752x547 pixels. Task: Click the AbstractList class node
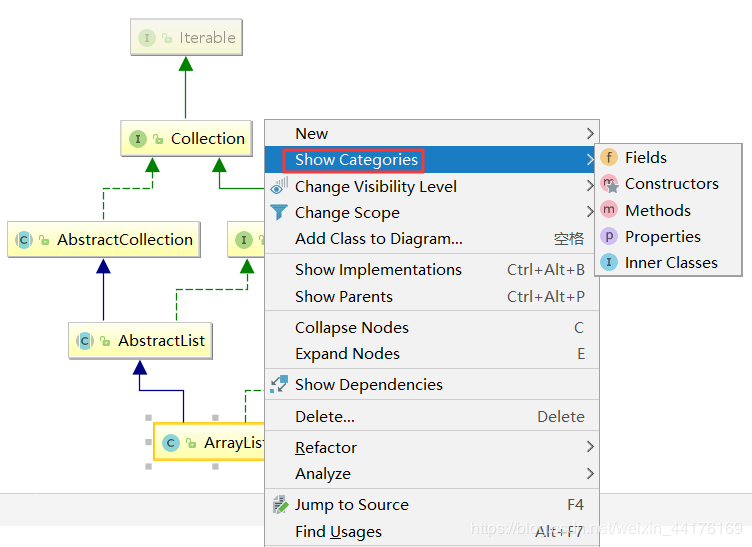coord(140,341)
